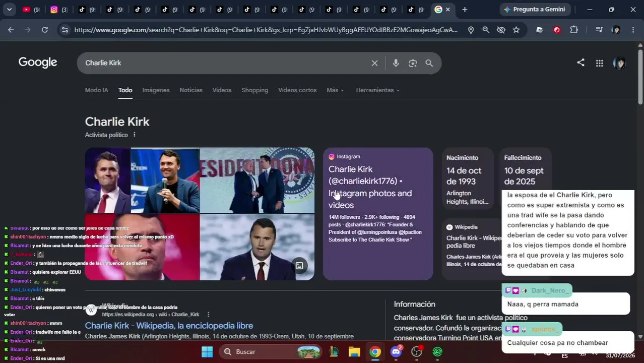The width and height of the screenshot is (644, 363).
Task: Open the Chrome profile avatar in the toolbar
Action: pos(616,30)
